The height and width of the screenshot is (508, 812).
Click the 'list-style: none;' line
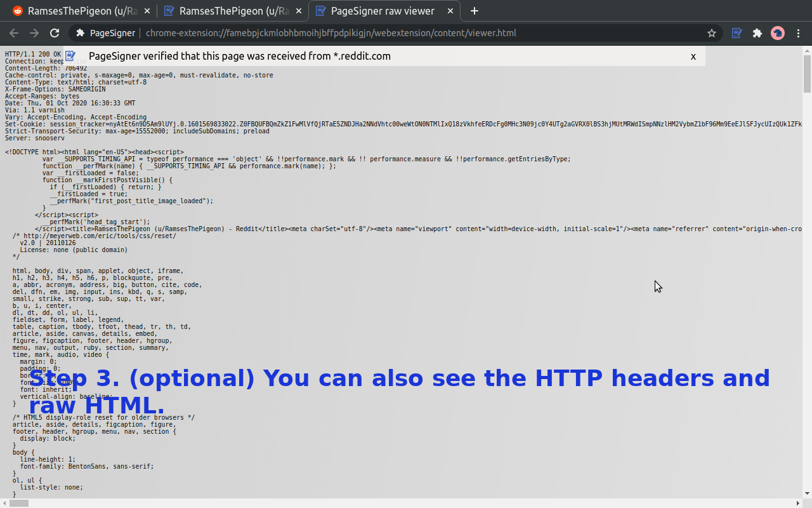tap(51, 487)
